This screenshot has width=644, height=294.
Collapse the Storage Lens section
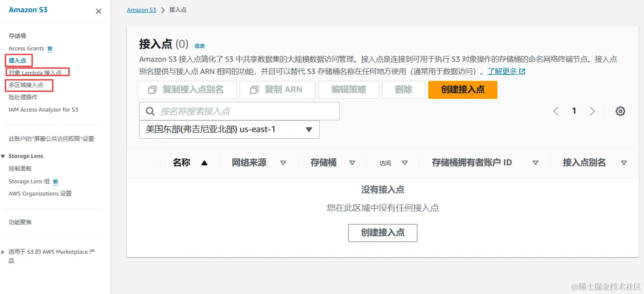pos(3,156)
